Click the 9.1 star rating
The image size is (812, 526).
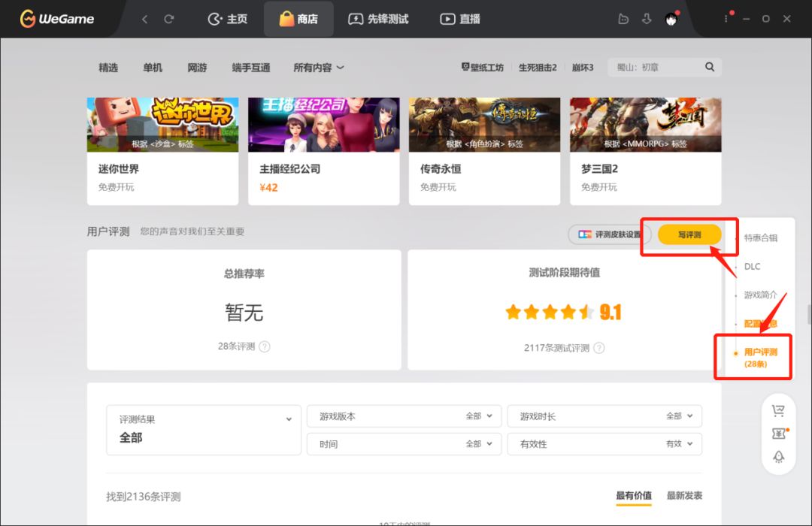563,312
